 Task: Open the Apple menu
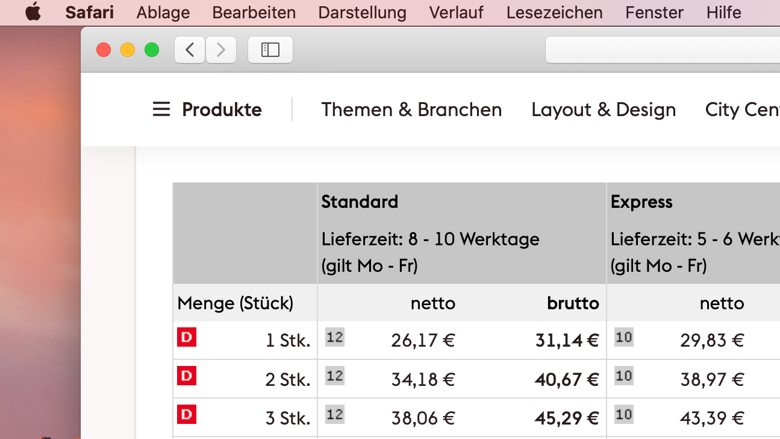33,12
